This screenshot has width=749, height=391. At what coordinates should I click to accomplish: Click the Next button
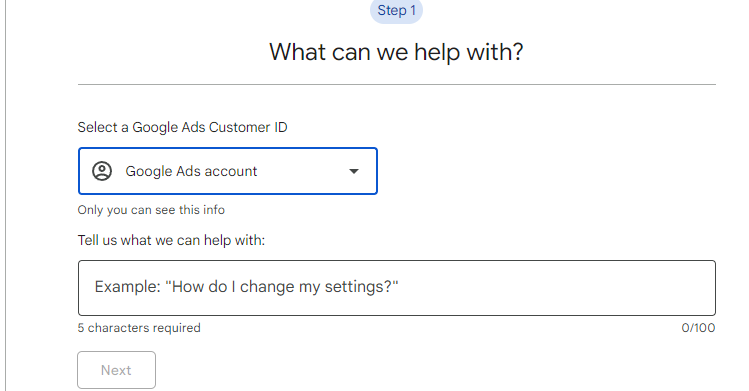tap(117, 370)
